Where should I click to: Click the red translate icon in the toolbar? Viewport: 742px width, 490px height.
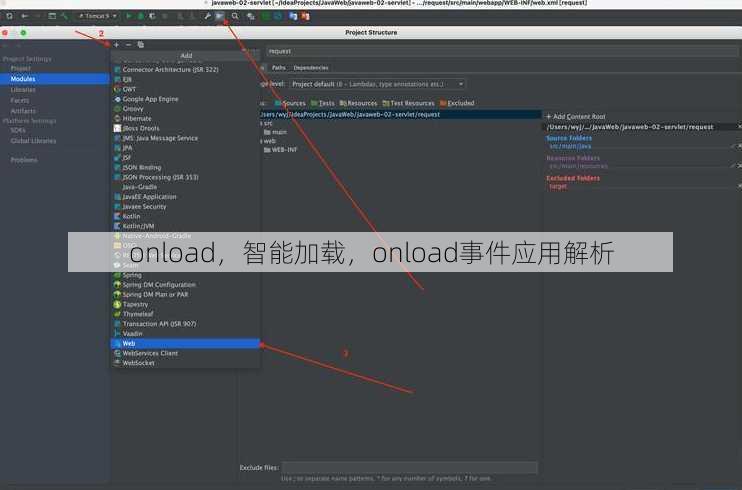[305, 16]
